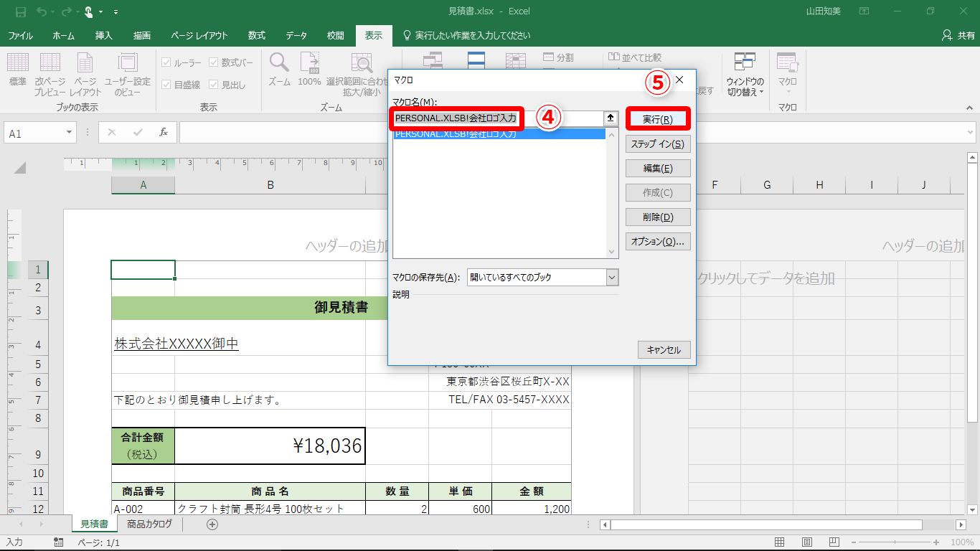Open the ファイル tab
This screenshot has height=551, width=980.
20,35
